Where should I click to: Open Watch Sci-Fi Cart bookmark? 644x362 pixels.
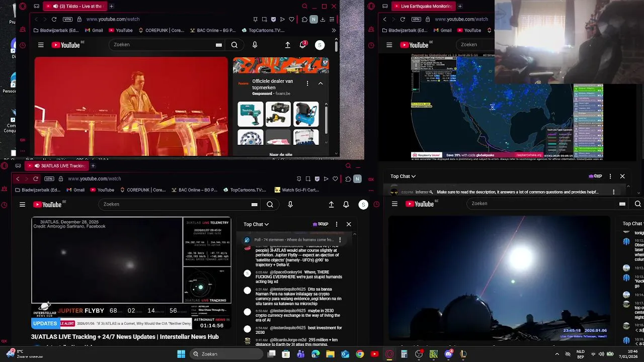click(x=297, y=190)
